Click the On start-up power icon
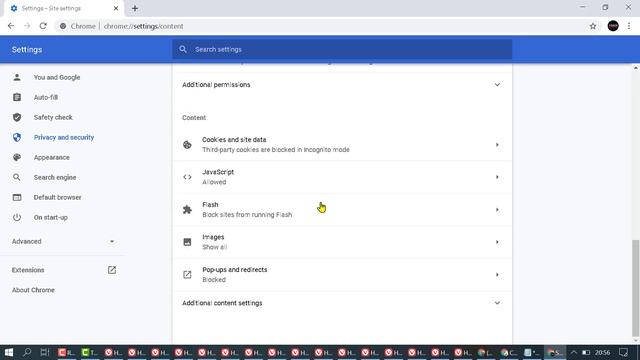This screenshot has height=360, width=640. [x=17, y=217]
